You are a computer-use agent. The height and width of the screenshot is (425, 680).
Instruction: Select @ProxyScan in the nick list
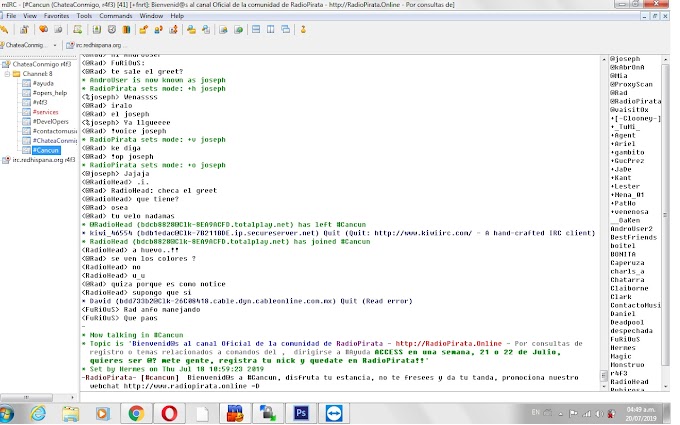(631, 84)
